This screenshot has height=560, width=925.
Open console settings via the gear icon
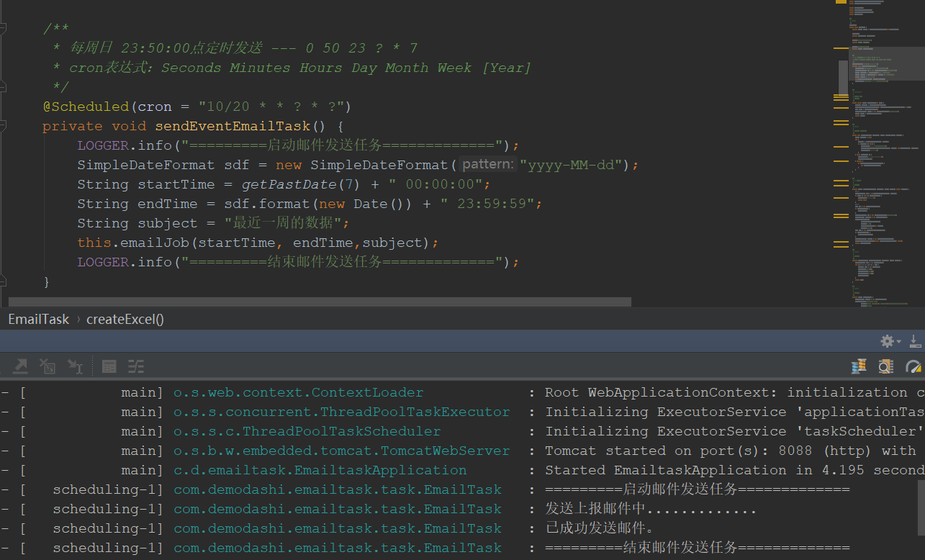[x=886, y=340]
